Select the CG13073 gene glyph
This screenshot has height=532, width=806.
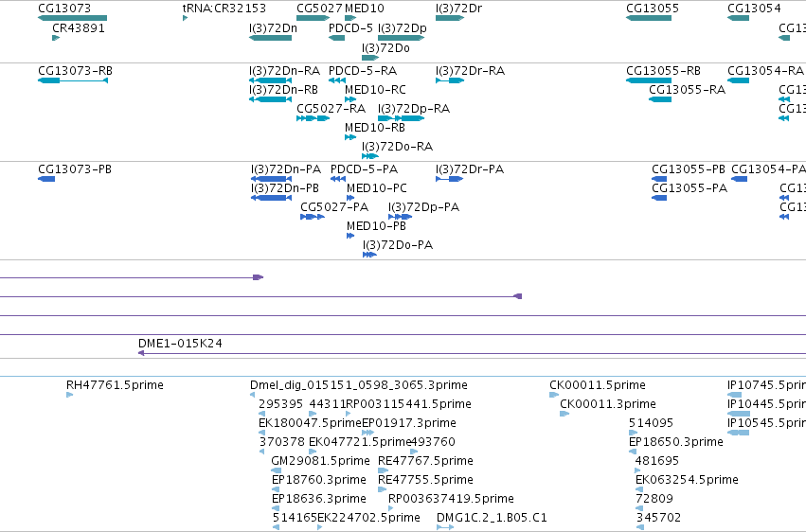tap(73, 18)
